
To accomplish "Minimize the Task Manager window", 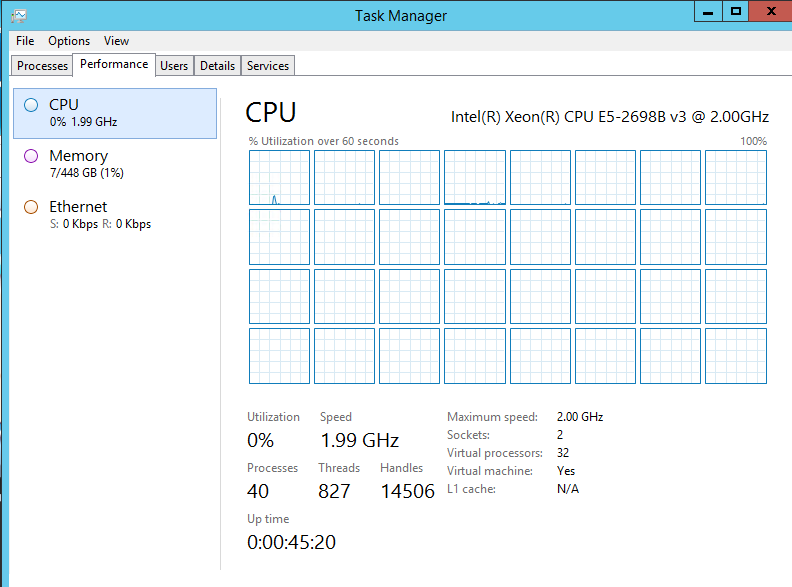I will 708,11.
